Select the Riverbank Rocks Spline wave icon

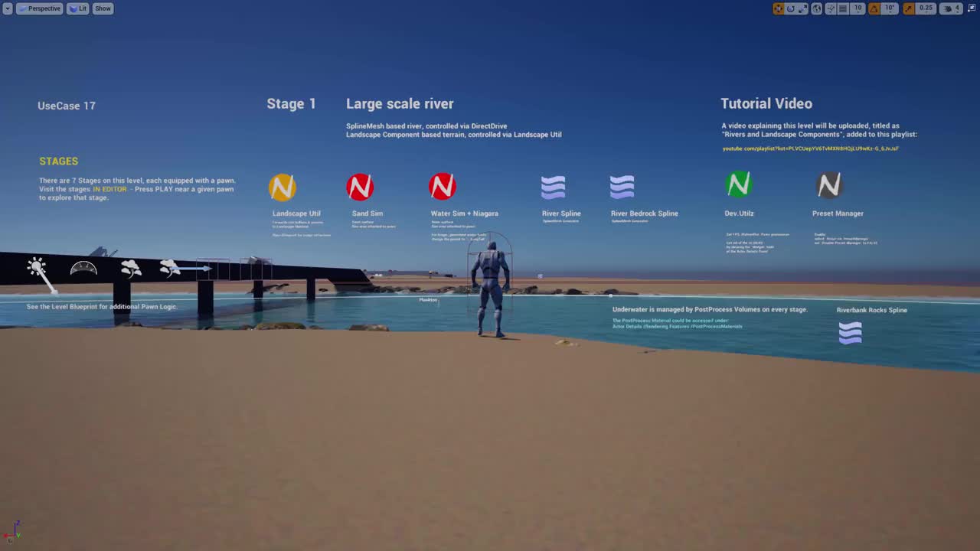[x=851, y=333]
